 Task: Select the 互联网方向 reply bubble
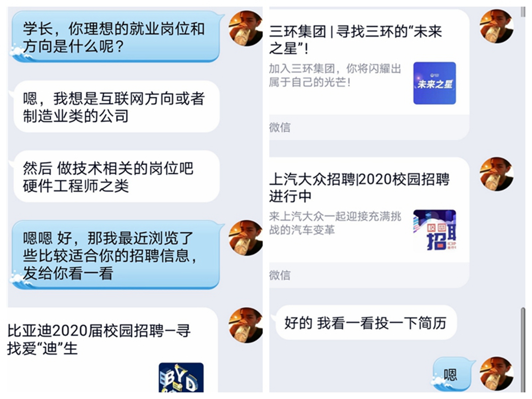pos(117,107)
